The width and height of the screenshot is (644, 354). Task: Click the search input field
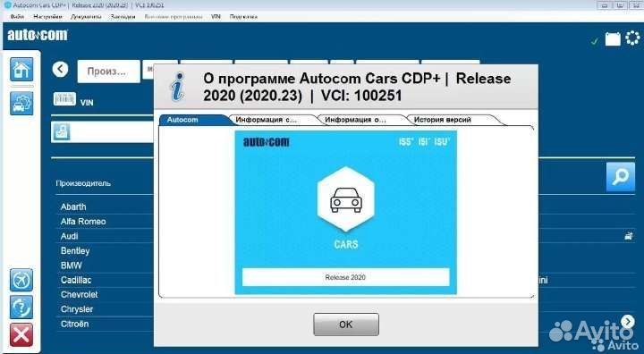[103, 132]
